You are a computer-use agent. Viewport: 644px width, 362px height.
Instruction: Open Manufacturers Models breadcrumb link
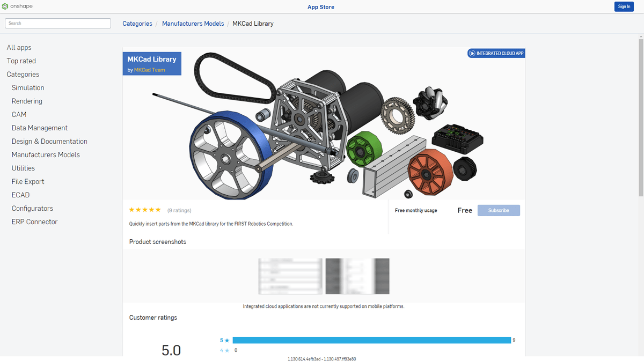click(193, 24)
